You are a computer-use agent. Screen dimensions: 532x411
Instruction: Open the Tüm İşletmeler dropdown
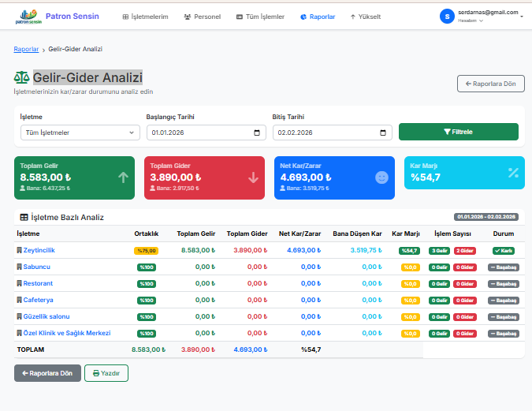tap(80, 133)
